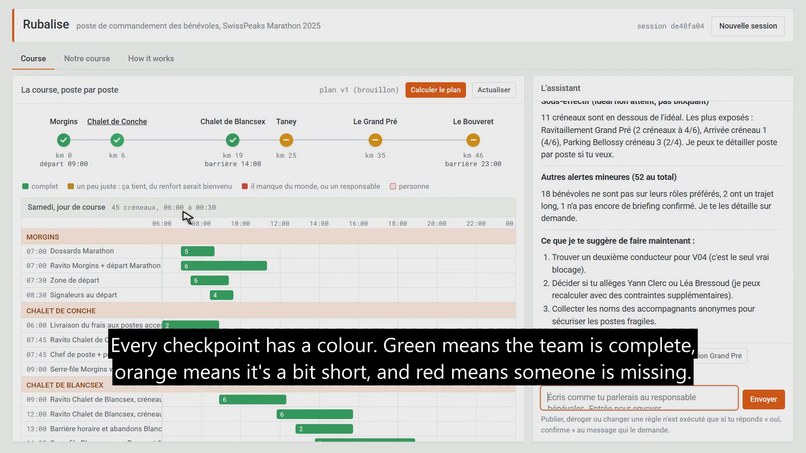Click the Le Bouveret checkpoint name

[473, 121]
